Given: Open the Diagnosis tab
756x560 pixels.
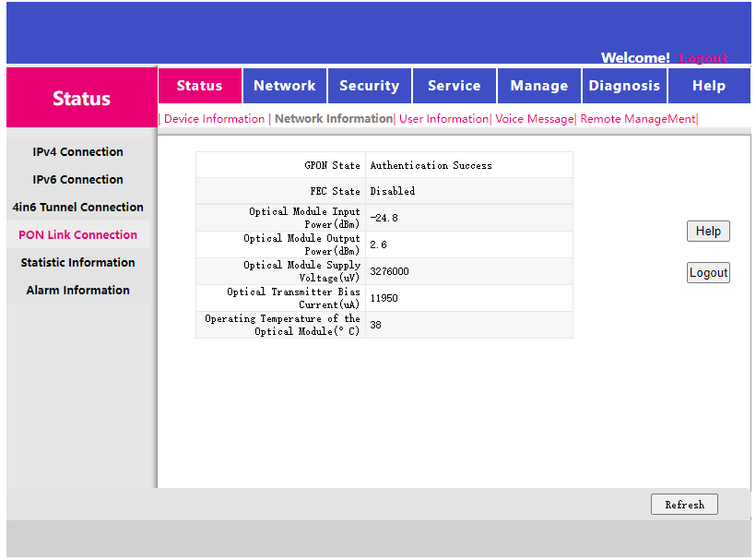Looking at the screenshot, I should click(624, 86).
